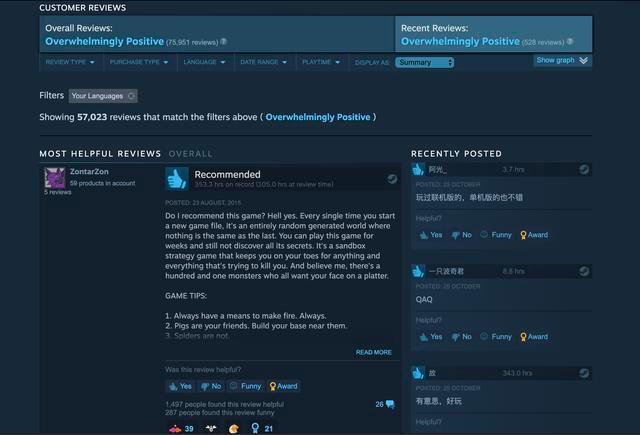Click the thumbs-up icon next to 一只波奇君
640x435 pixels.
(x=418, y=271)
